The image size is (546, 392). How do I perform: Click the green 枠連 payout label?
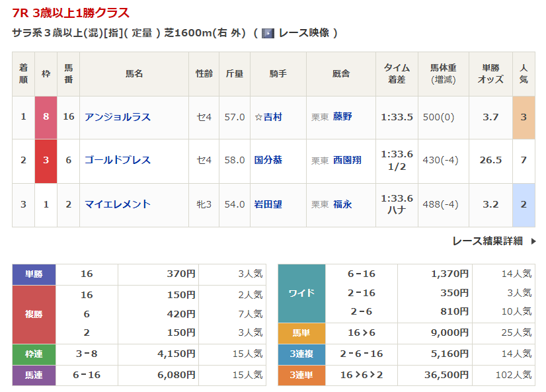(34, 354)
